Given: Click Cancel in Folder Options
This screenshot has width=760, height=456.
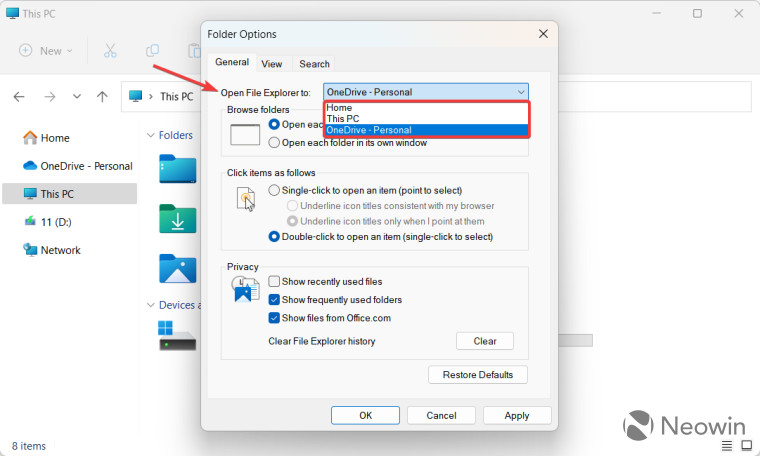Looking at the screenshot, I should (x=441, y=415).
